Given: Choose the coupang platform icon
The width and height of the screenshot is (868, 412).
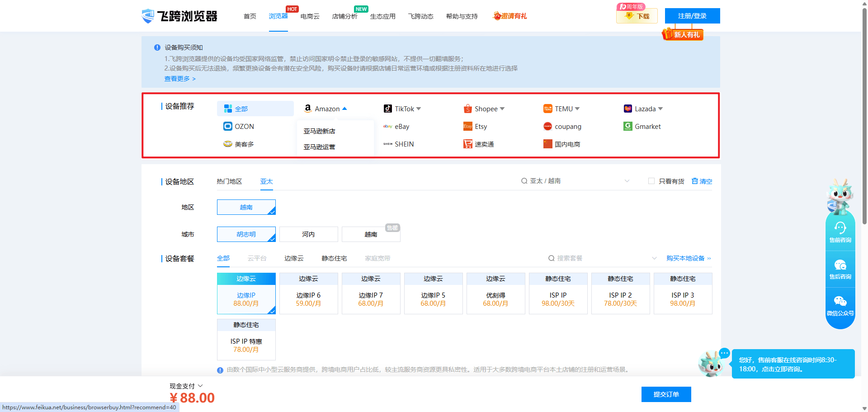Looking at the screenshot, I should pyautogui.click(x=547, y=127).
